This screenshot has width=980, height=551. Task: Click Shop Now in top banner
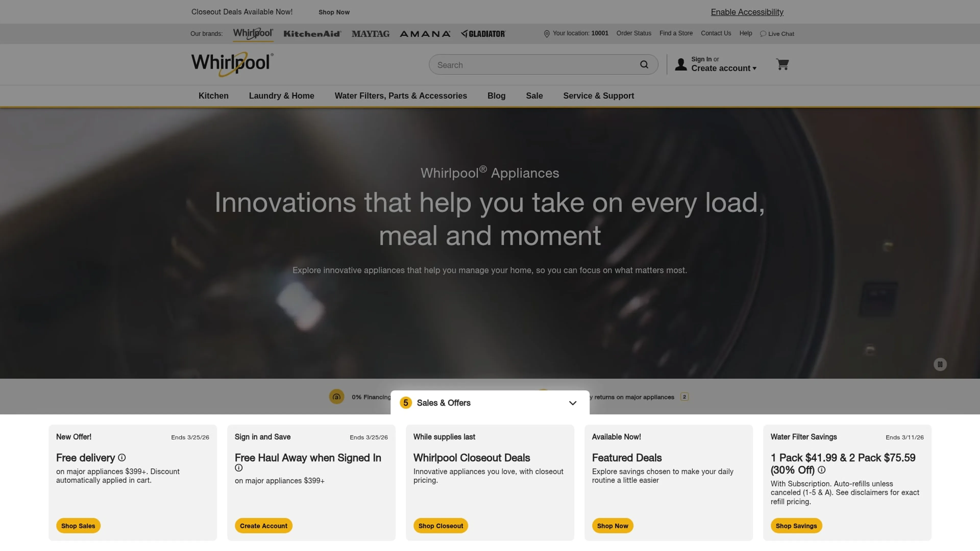point(334,12)
